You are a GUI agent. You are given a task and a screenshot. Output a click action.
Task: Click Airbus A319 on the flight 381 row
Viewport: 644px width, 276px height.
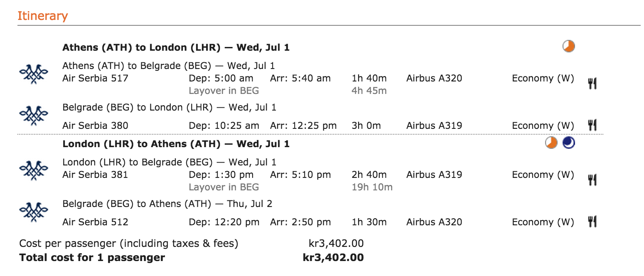point(434,175)
